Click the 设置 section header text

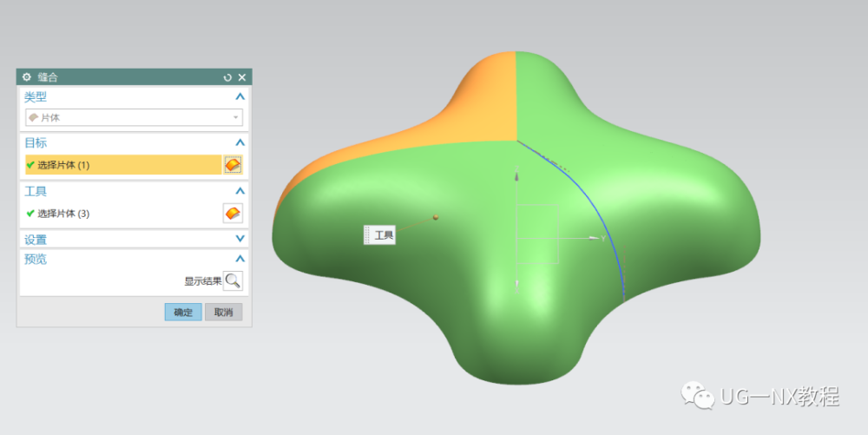click(x=36, y=240)
